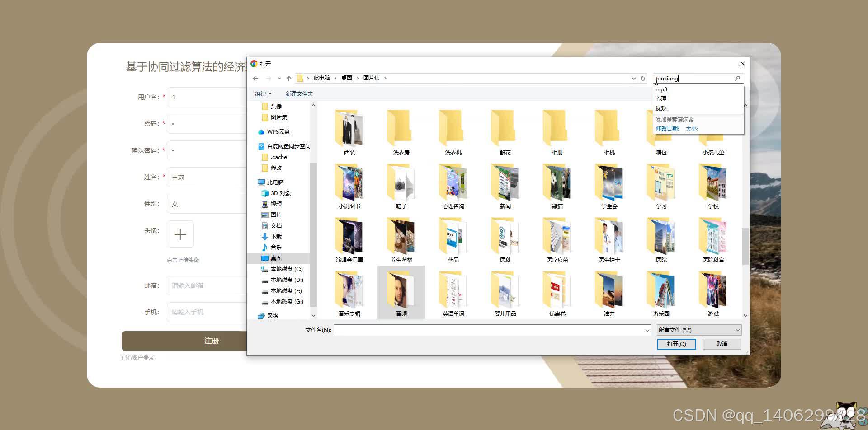The width and height of the screenshot is (868, 430).
Task: Select 桌面 in the navigation pane
Action: click(276, 258)
